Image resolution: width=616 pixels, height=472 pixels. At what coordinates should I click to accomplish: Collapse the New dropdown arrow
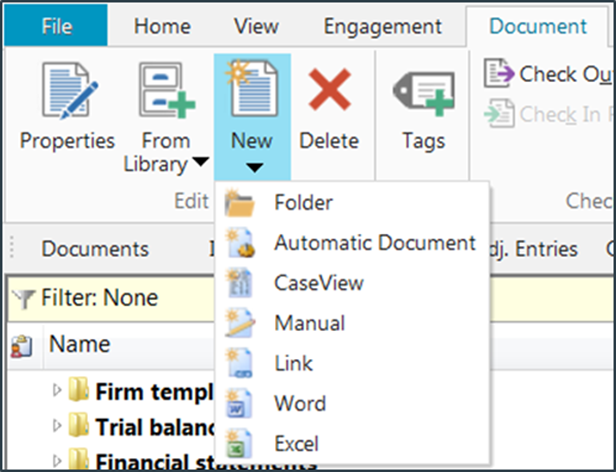coord(254,168)
